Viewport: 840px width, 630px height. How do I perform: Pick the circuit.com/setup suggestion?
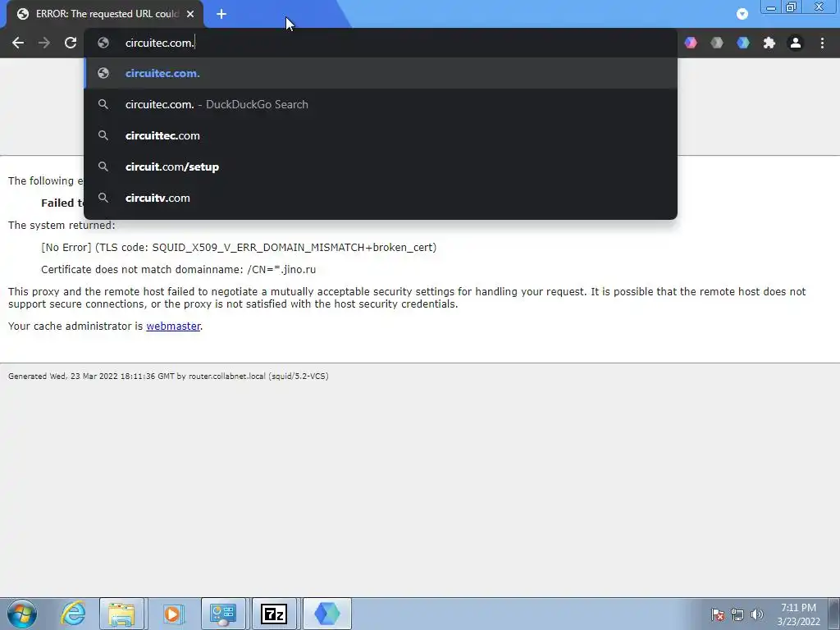tap(381, 167)
